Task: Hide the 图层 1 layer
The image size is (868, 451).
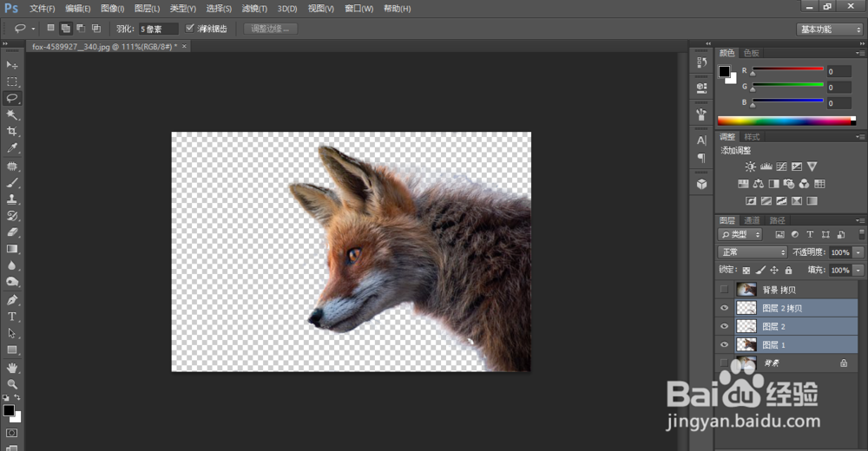Action: (x=725, y=345)
